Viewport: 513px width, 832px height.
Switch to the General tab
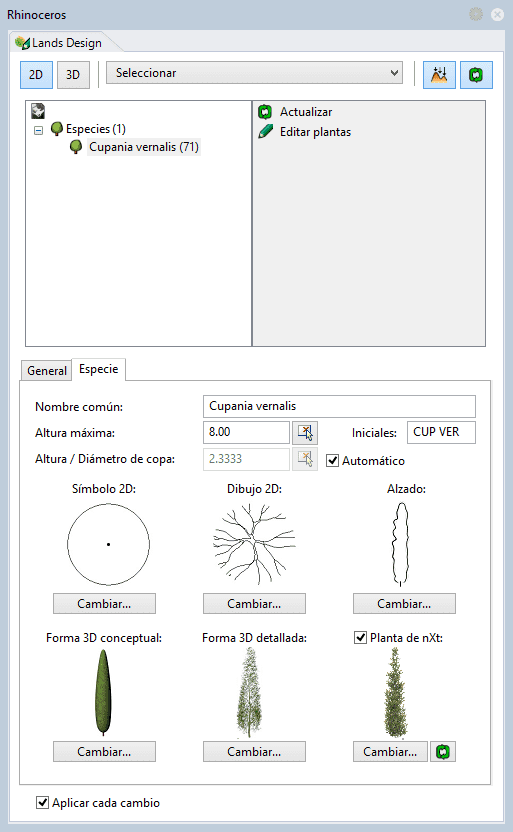pyautogui.click(x=47, y=370)
